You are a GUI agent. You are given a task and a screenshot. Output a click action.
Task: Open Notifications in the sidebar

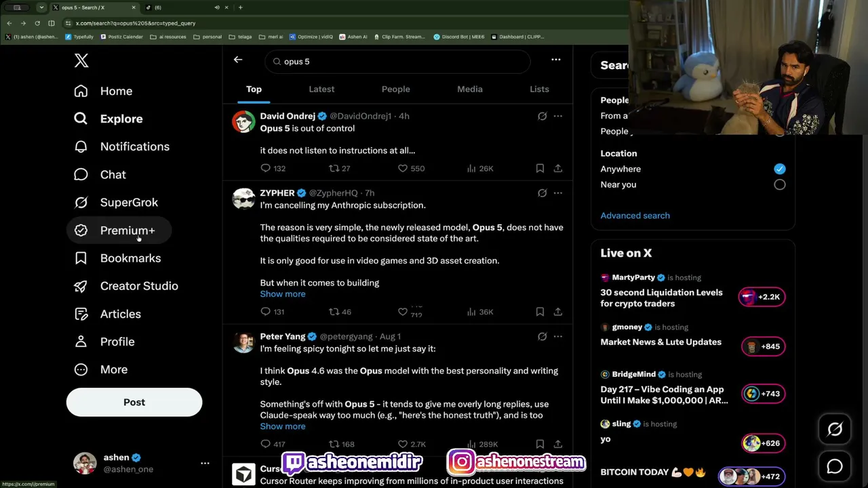click(121, 146)
